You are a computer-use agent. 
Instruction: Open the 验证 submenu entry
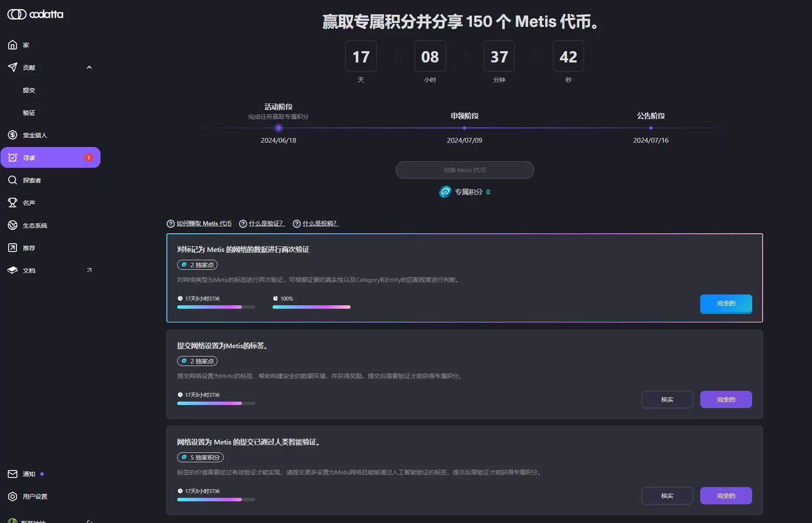point(29,112)
